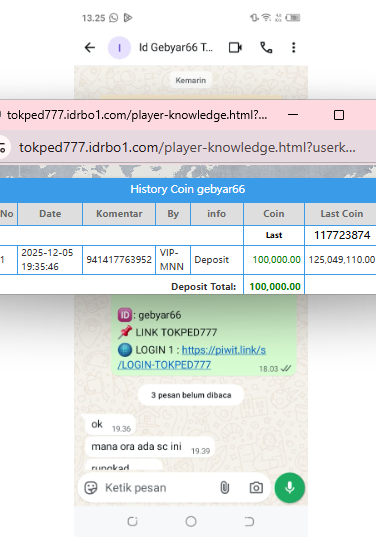Image resolution: width=376 pixels, height=543 pixels.
Task: Start a voice call
Action: click(266, 47)
